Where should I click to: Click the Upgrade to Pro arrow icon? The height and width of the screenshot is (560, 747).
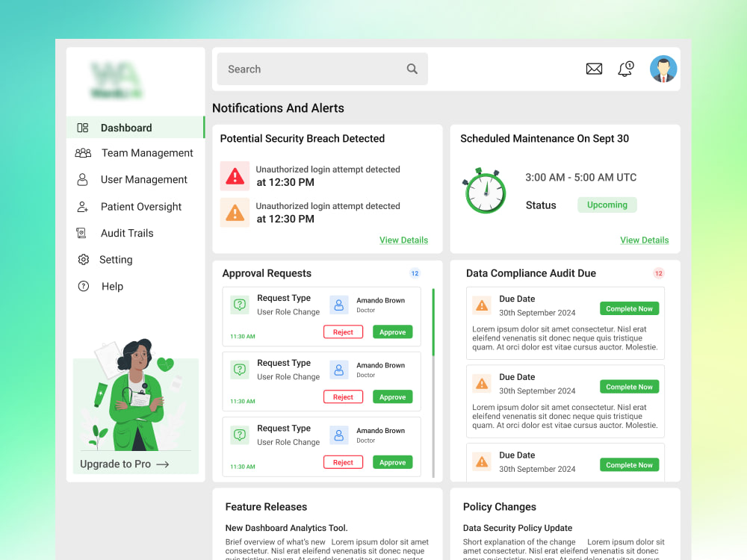[162, 464]
